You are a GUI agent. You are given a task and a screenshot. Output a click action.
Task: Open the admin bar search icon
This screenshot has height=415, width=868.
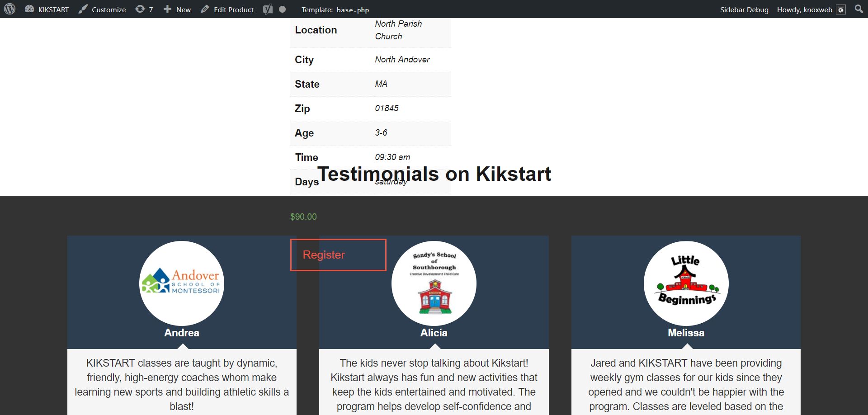[859, 9]
